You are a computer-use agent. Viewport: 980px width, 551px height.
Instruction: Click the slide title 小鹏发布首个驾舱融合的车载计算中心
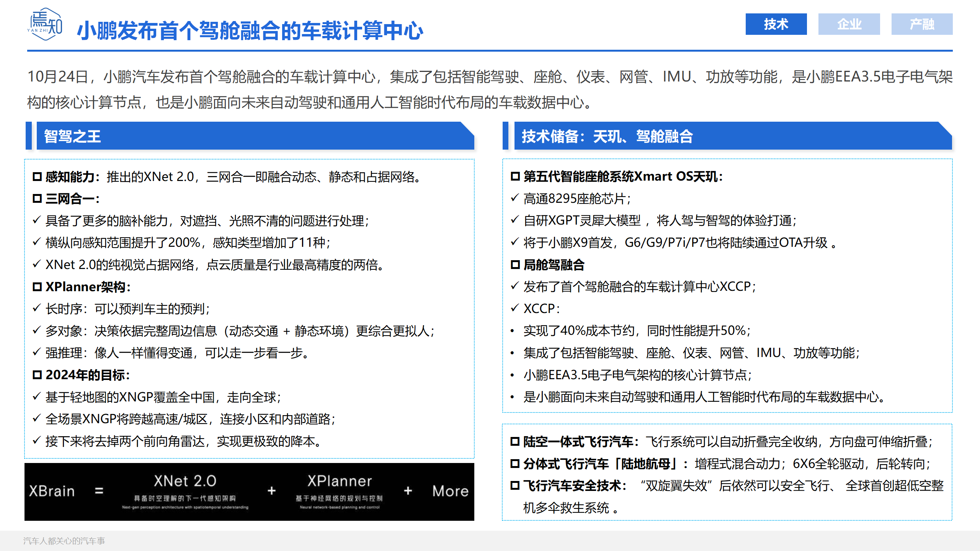point(250,31)
